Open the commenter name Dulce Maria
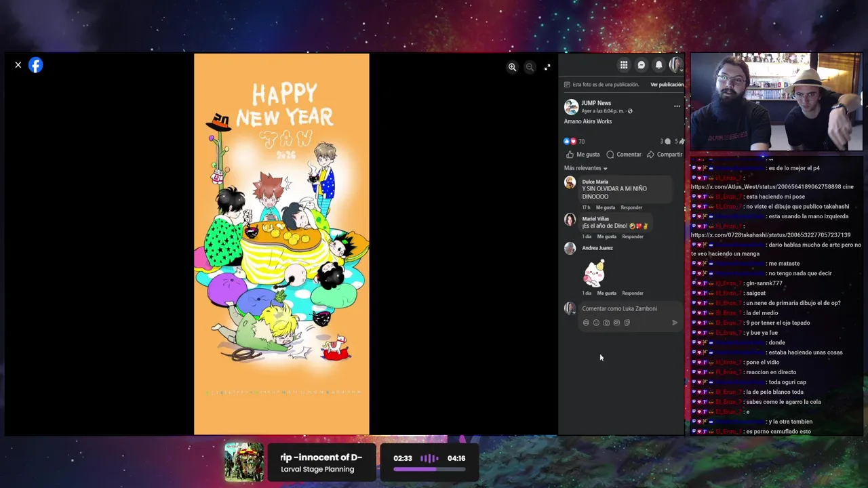Screen dimensions: 868x488 595,182
